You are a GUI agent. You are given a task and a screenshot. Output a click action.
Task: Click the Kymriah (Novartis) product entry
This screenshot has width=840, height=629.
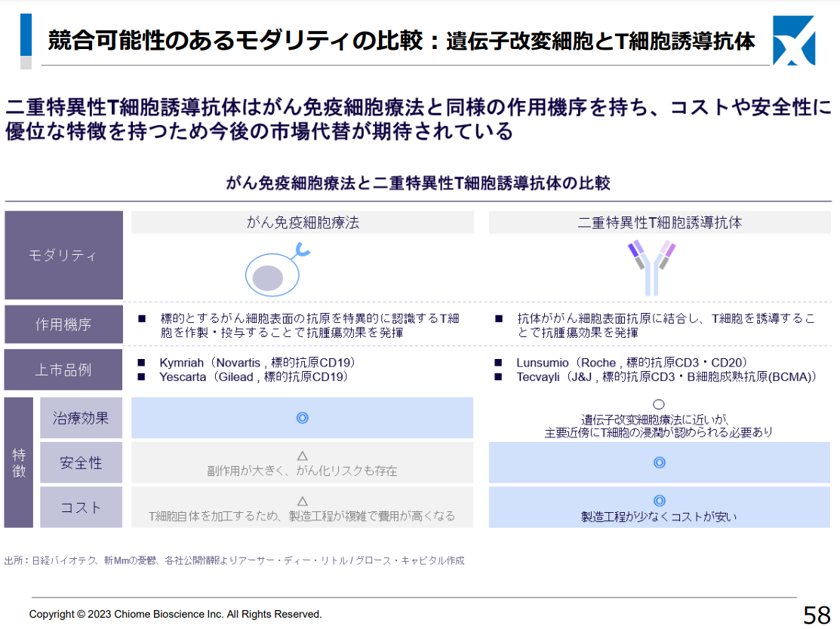coord(257,363)
